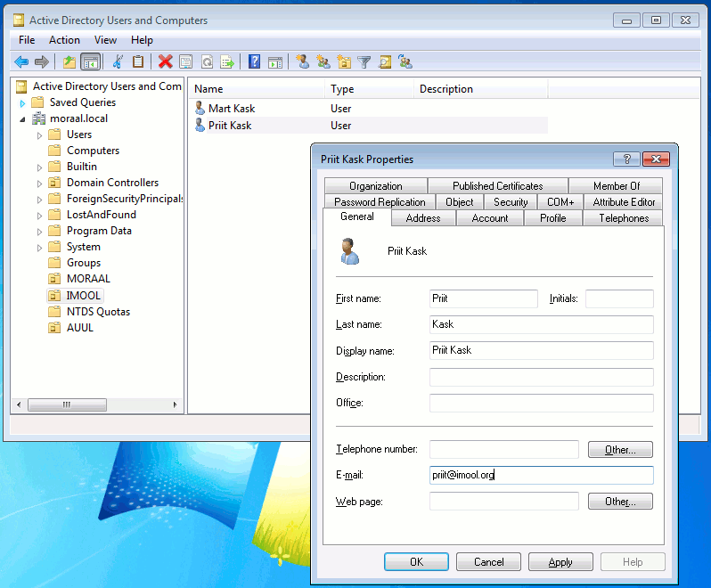Click the Back arrow in the toolbar
The width and height of the screenshot is (711, 588).
[21, 61]
